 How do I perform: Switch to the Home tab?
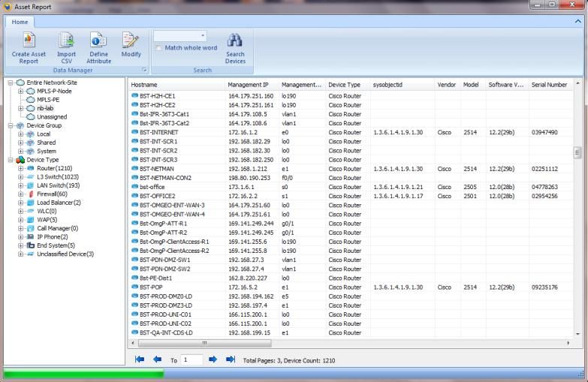tap(20, 22)
